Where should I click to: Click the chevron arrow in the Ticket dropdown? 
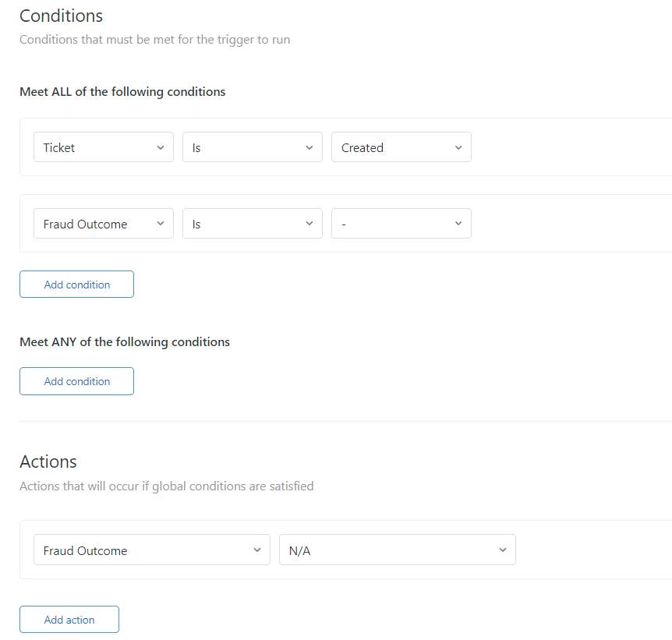[x=160, y=147]
